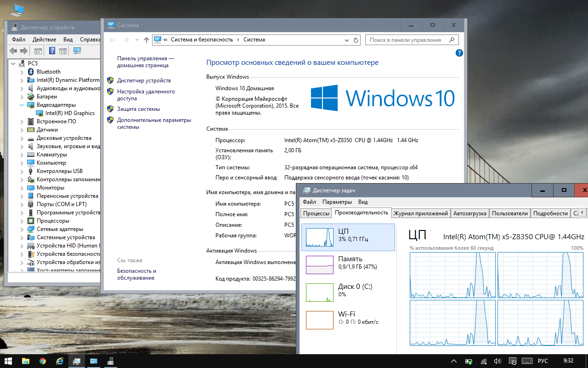Select the Процессоры chip icon in the device tree
Screen dimensions: 588x368
tap(31, 221)
